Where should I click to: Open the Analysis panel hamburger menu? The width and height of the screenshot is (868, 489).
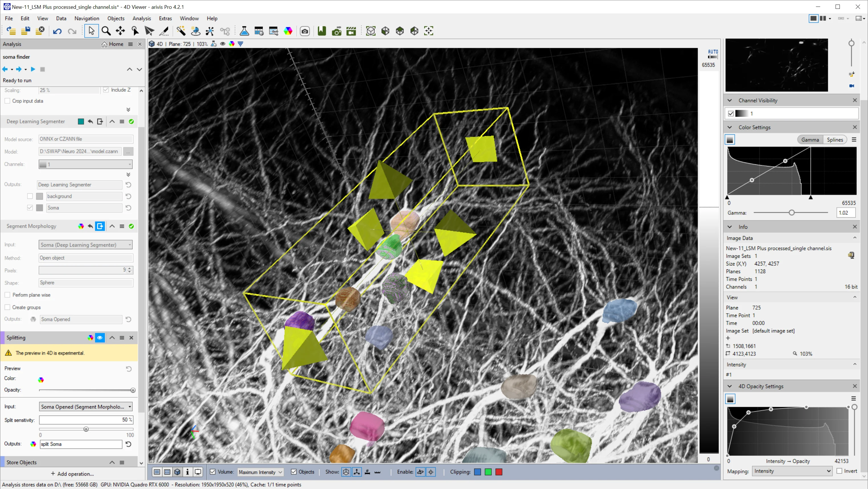pos(130,44)
